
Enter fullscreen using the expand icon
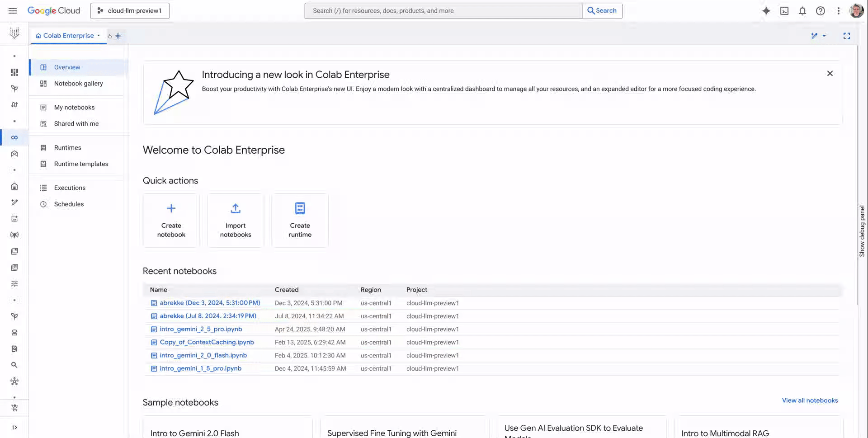[847, 36]
